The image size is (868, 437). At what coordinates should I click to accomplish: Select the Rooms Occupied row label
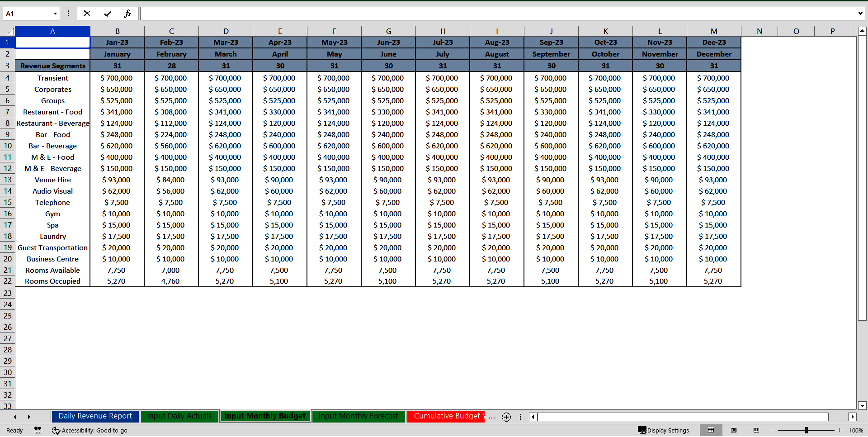[x=52, y=281]
